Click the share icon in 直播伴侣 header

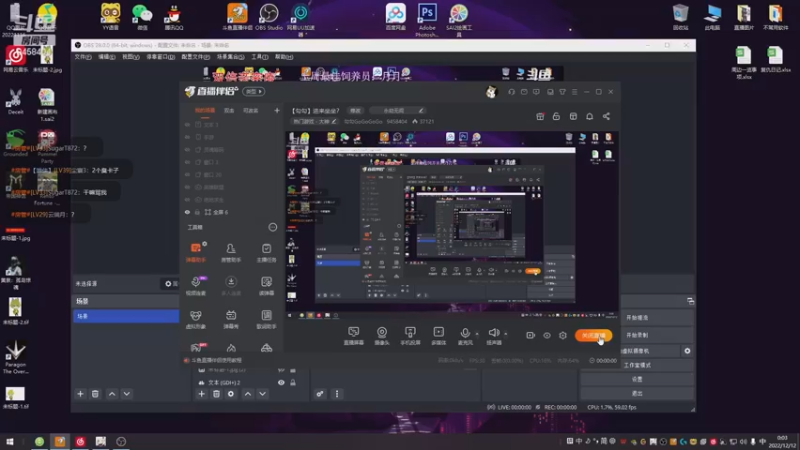[x=606, y=116]
